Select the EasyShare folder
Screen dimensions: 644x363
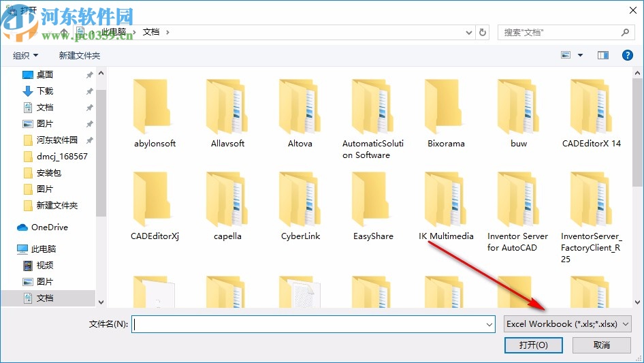[x=373, y=206]
